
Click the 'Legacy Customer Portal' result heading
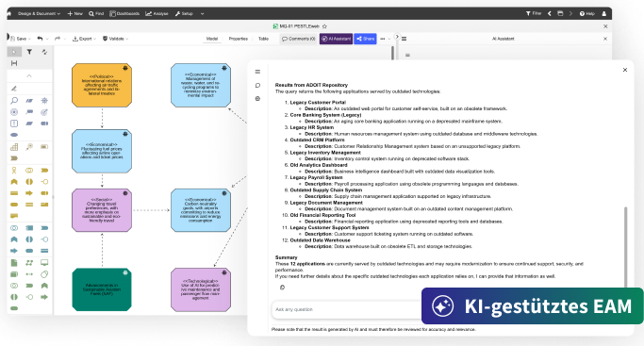(318, 102)
